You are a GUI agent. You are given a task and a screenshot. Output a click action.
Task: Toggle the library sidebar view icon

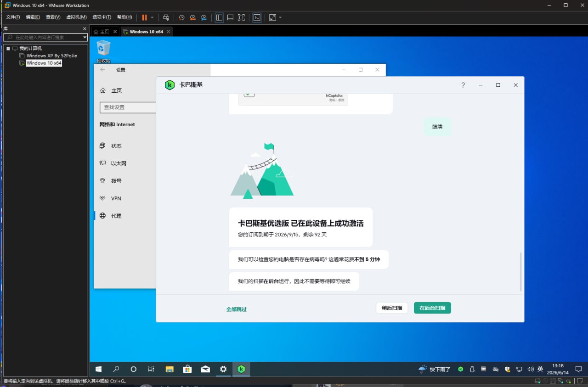[219, 17]
